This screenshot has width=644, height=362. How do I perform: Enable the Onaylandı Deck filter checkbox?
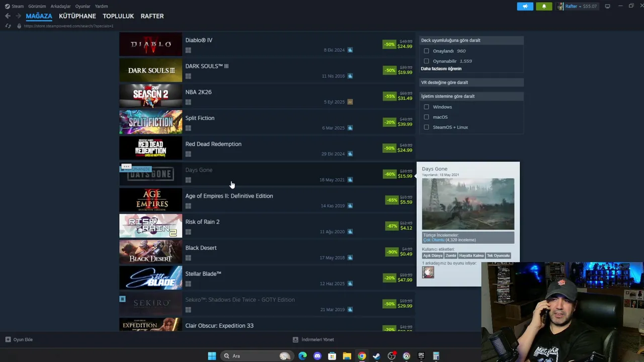[x=426, y=51]
